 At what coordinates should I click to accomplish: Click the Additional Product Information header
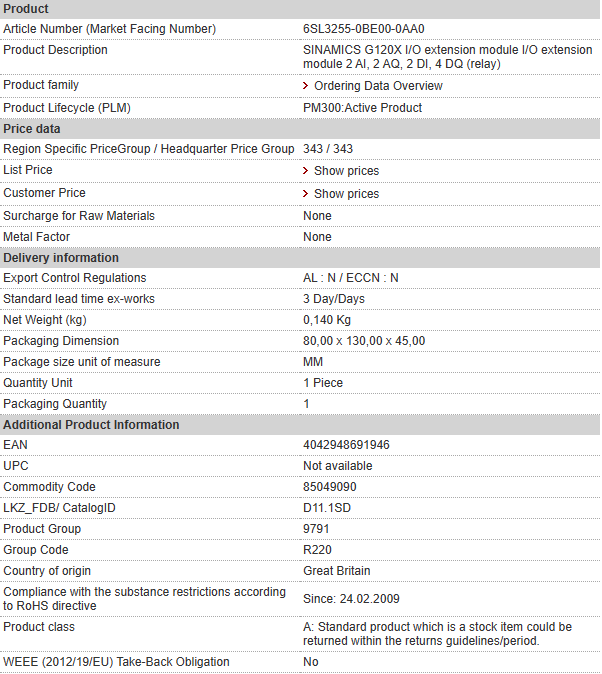[x=300, y=425]
